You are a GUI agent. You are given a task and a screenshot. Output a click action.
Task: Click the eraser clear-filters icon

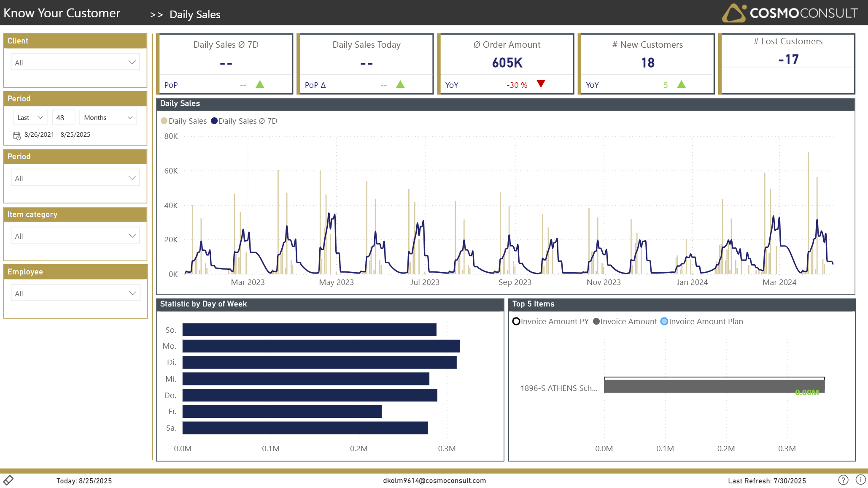click(x=8, y=480)
